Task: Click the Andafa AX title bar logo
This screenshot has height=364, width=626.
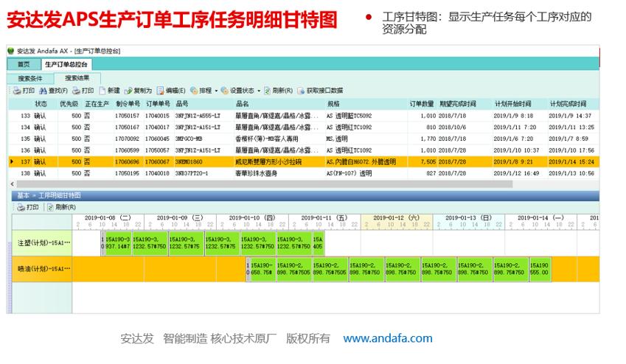Action: pyautogui.click(x=11, y=51)
